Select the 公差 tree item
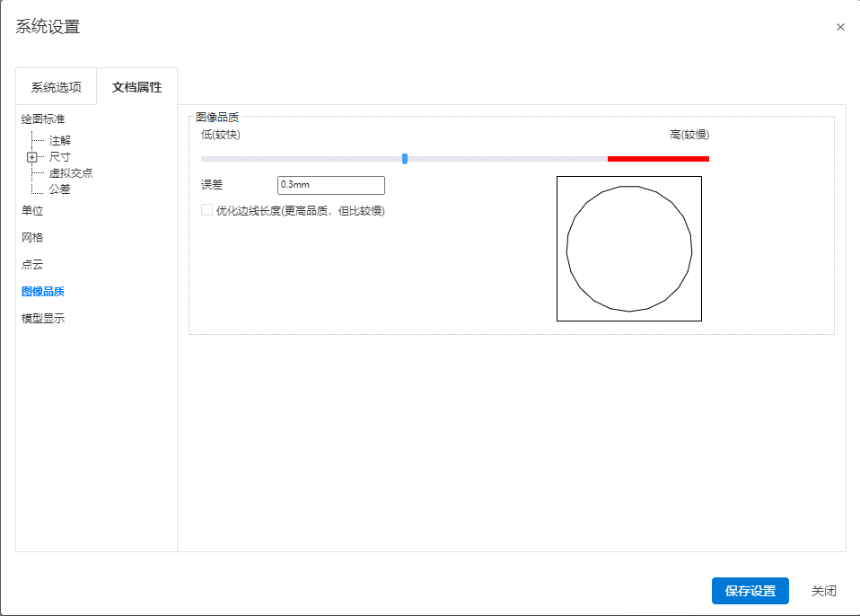The width and height of the screenshot is (860, 616). pos(60,189)
